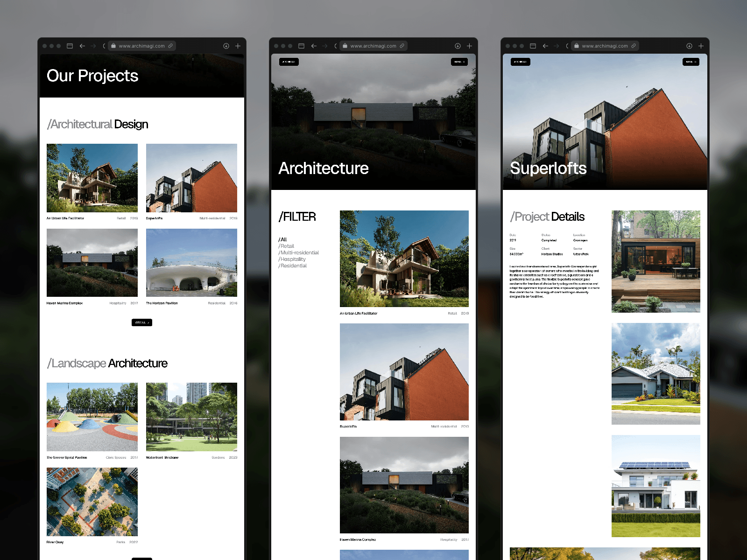Open Haven Marina Complex image in Architecture window
Image resolution: width=747 pixels, height=560 pixels.
click(404, 485)
